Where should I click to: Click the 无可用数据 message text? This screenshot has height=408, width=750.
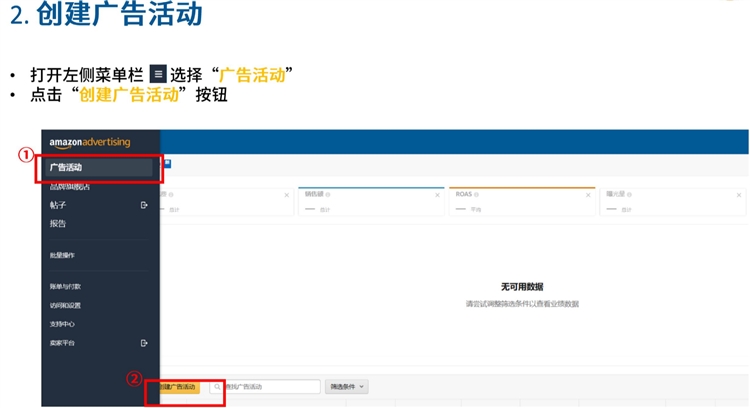tap(522, 287)
